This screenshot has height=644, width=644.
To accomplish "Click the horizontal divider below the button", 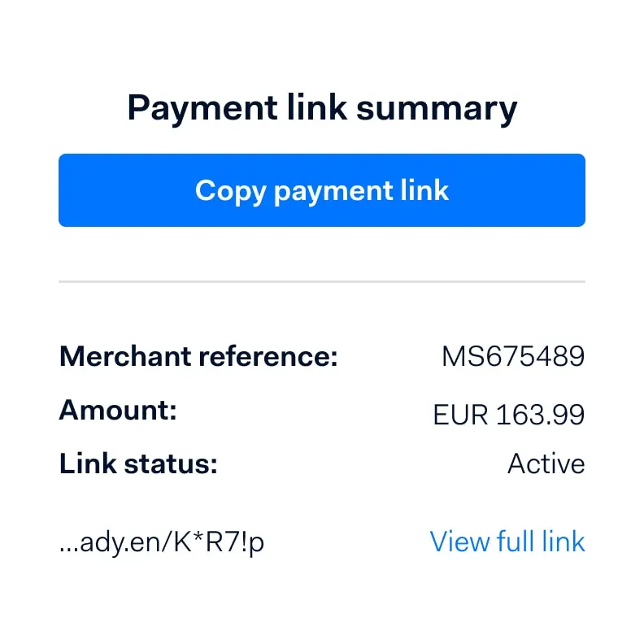I will click(322, 281).
